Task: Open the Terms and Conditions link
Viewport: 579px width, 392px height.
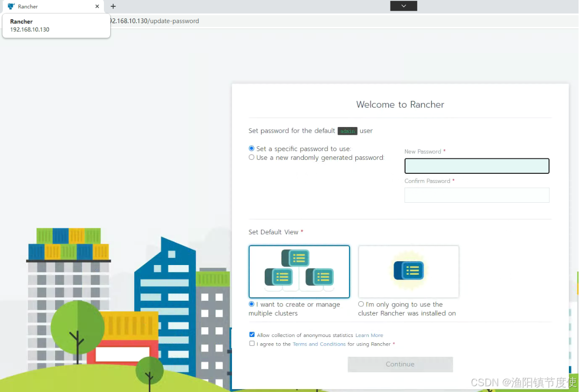Action: click(319, 344)
